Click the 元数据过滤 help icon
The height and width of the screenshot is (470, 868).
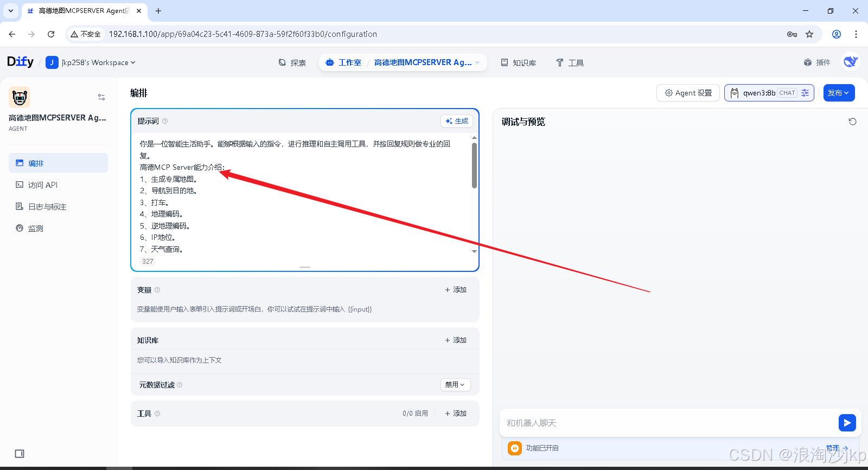180,385
